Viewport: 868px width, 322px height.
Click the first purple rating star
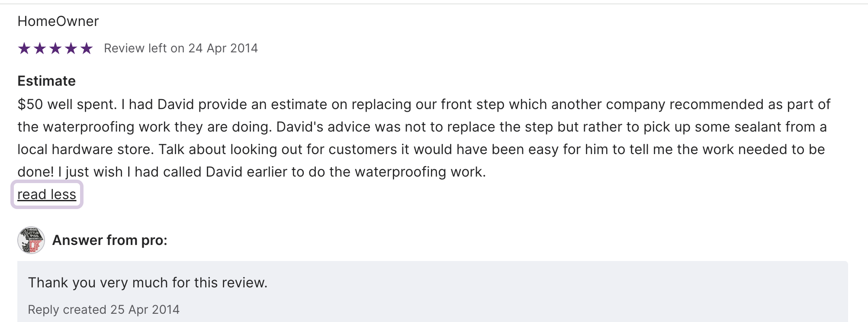pos(24,48)
